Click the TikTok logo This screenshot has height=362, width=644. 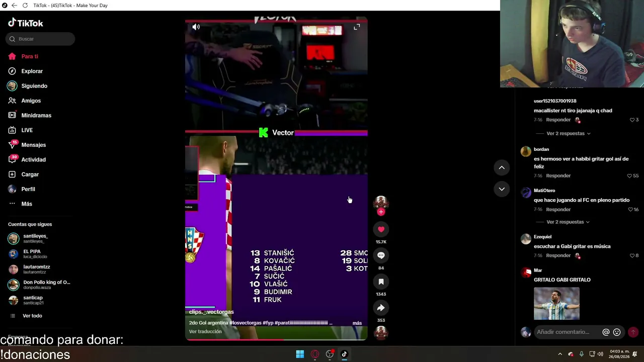coord(26,23)
